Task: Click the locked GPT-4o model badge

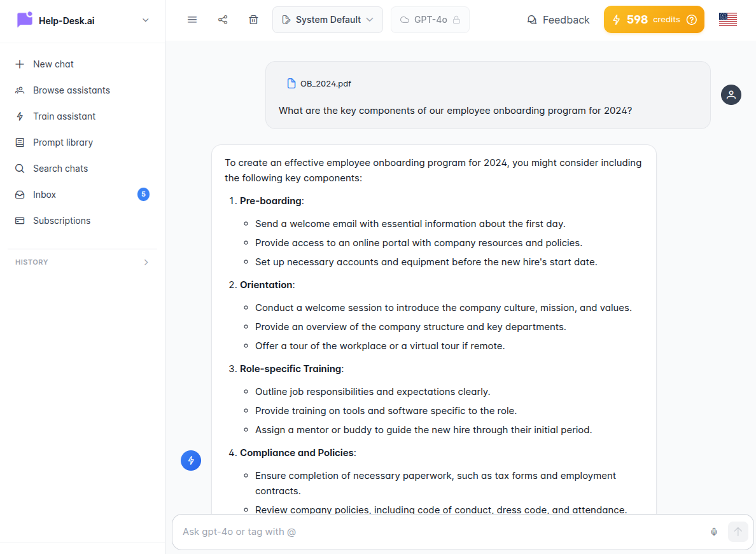Action: tap(430, 20)
